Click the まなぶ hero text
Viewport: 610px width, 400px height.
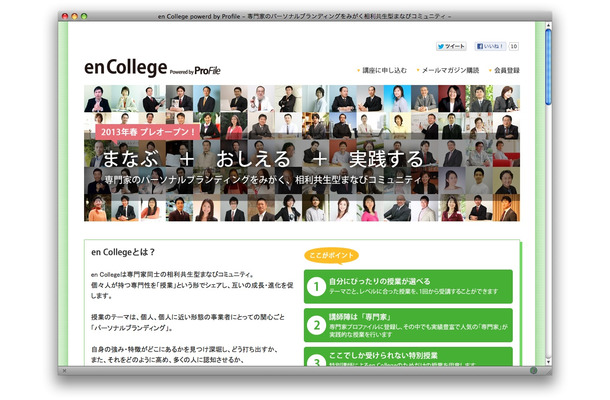[x=131, y=159]
